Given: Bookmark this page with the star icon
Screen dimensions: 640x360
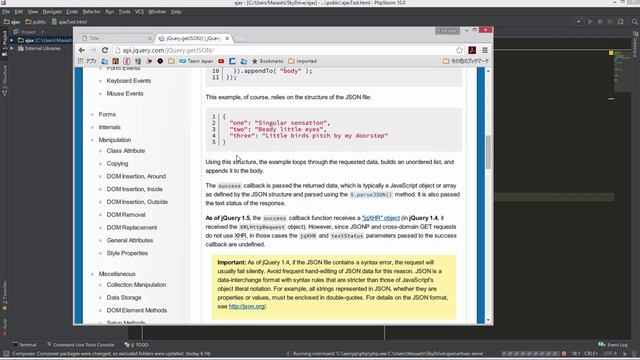Looking at the screenshot, I should pyautogui.click(x=460, y=50).
